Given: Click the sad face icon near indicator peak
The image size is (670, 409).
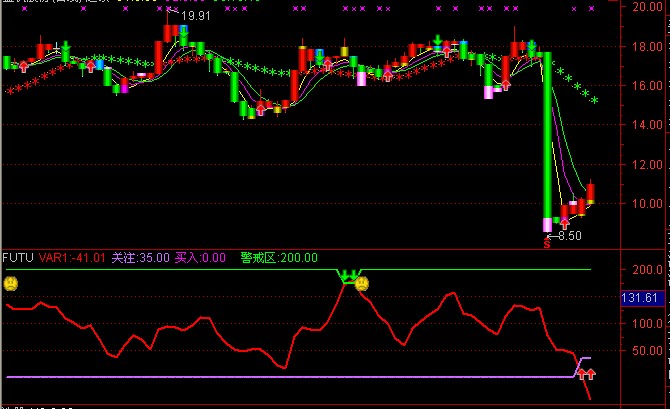Looking at the screenshot, I should point(362,283).
